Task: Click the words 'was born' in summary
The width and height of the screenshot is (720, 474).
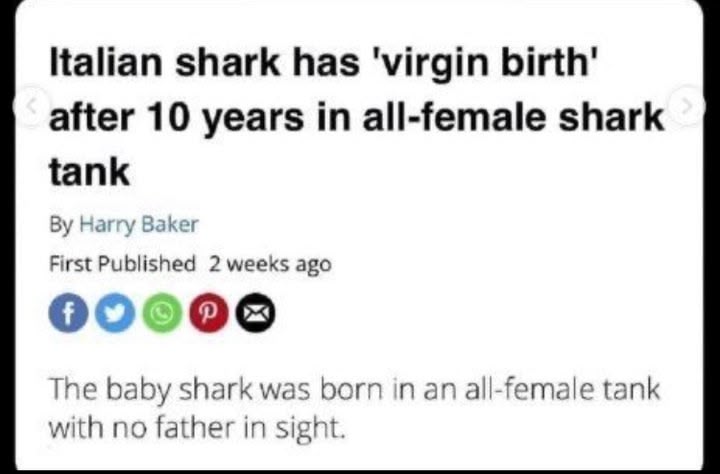Action: pos(322,389)
